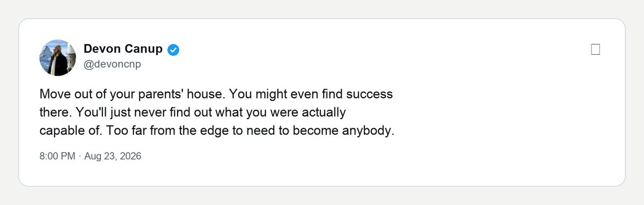
Task: Click the "Canup" surname in header
Action: 145,49
